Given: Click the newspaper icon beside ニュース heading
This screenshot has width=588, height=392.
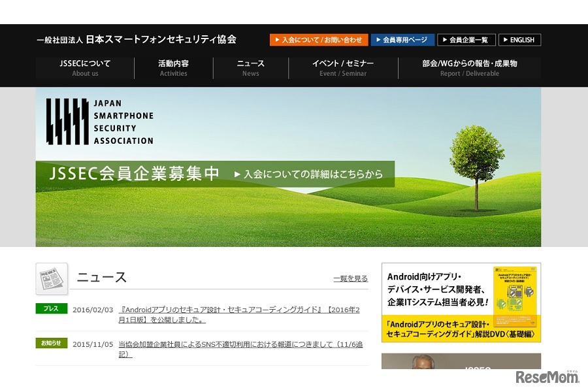Looking at the screenshot, I should pyautogui.click(x=52, y=278).
